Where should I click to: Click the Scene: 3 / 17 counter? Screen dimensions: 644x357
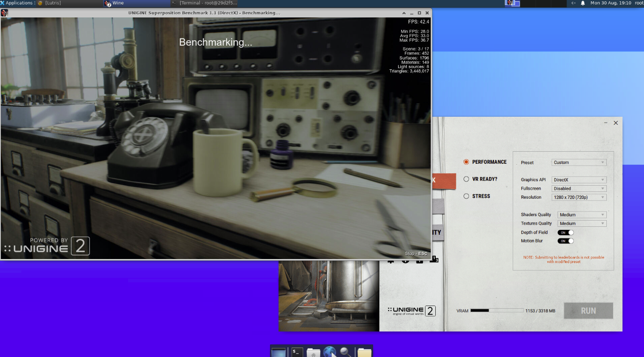416,49
